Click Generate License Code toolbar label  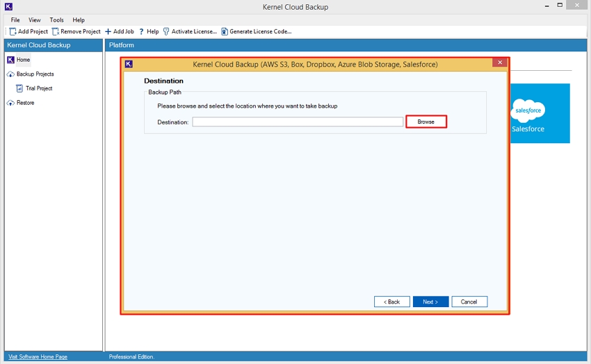(x=261, y=32)
